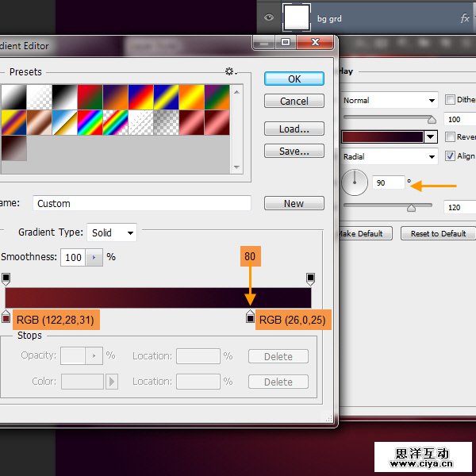
Task: Click OK in the Gradient Editor
Action: point(294,79)
